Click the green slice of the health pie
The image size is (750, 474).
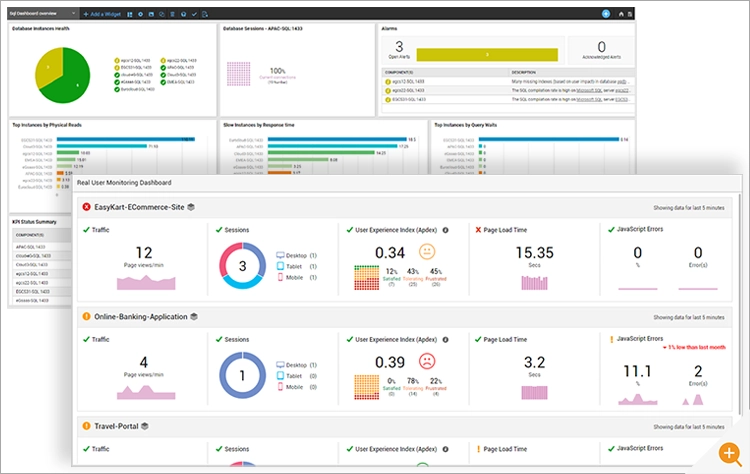(72, 81)
